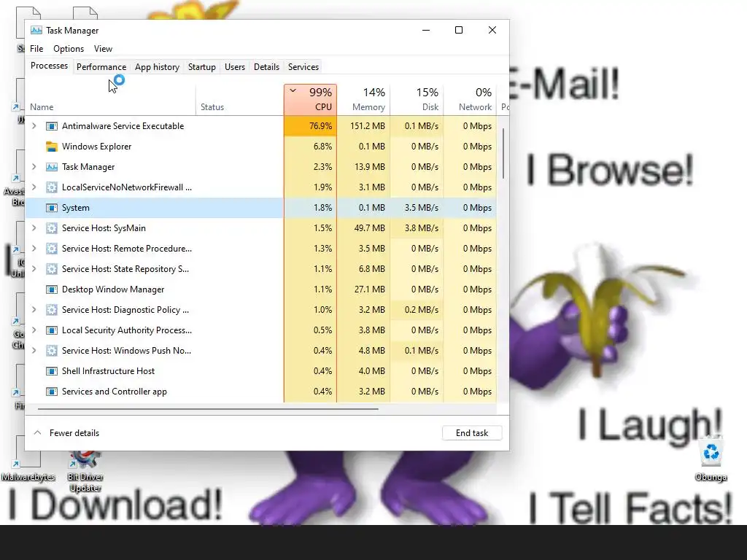747x560 pixels.
Task: Click the 6.8% CPU value for Windows Explorer
Action: (x=322, y=147)
